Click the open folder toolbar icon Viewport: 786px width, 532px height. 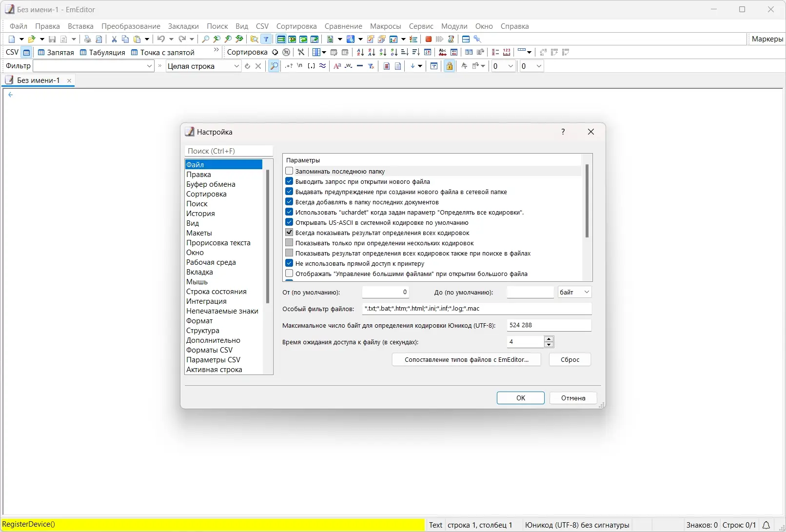(32, 39)
